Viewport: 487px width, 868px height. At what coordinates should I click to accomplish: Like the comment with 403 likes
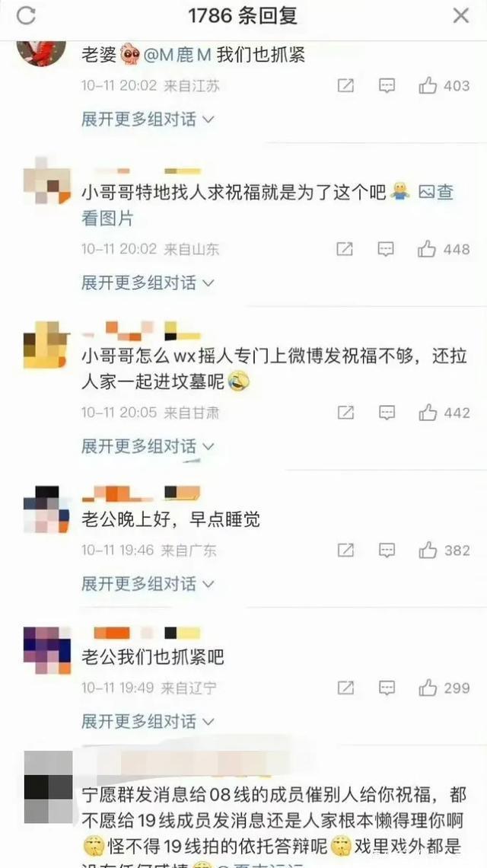(x=444, y=85)
